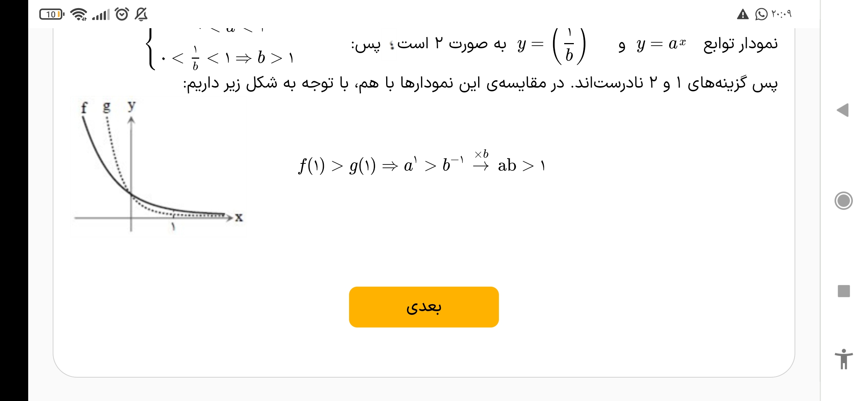Tap the WhatsApp notification icon

(x=761, y=14)
